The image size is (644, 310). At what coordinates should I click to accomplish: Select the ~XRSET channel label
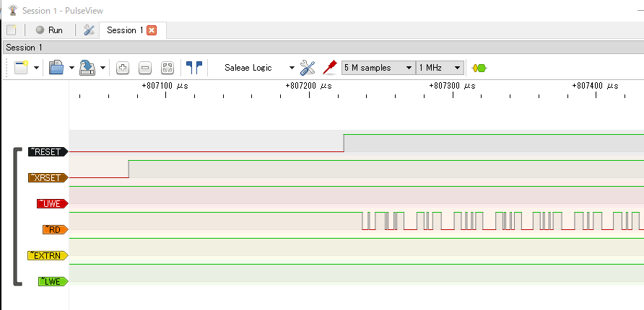coord(48,177)
